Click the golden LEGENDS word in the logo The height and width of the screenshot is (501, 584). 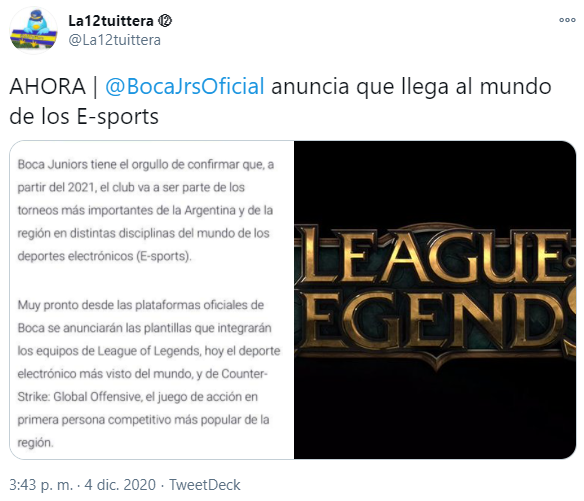point(435,322)
